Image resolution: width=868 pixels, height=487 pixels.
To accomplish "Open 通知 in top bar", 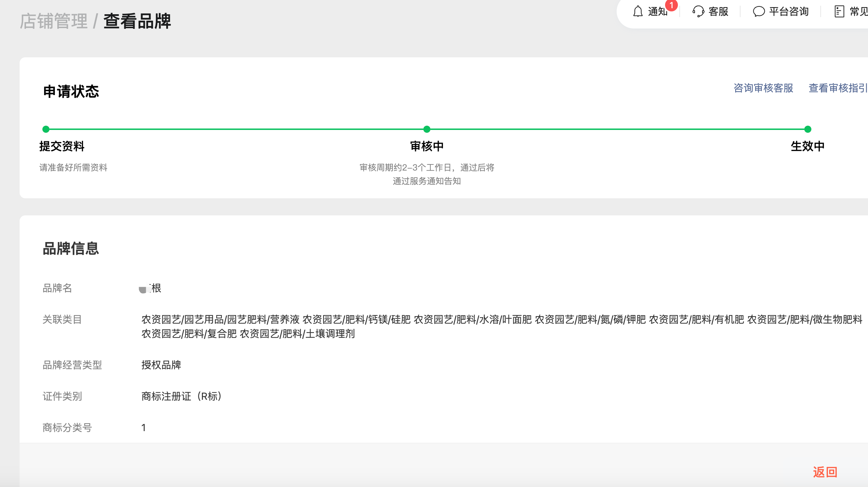I will pos(657,12).
